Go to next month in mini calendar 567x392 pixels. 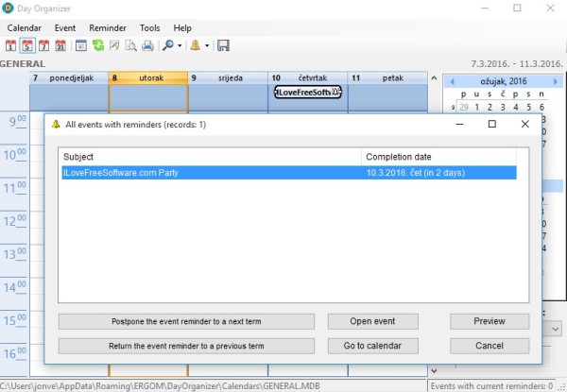pos(556,81)
